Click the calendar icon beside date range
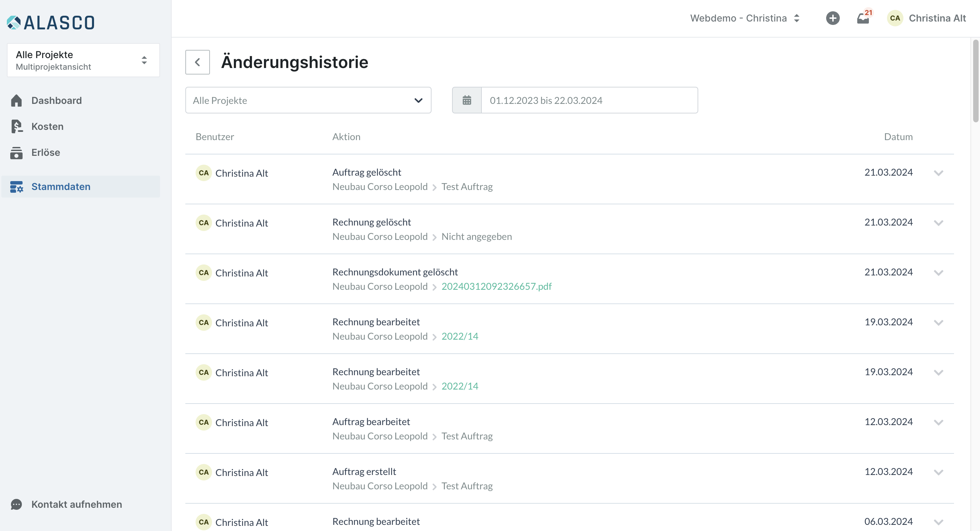Image resolution: width=980 pixels, height=531 pixels. click(x=466, y=100)
